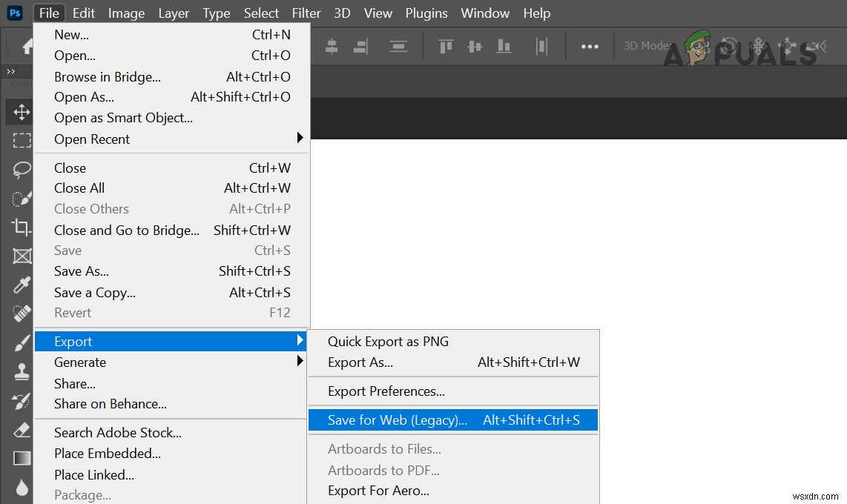Choose Browse in Bridge...
Image resolution: width=847 pixels, height=504 pixels.
(x=172, y=76)
